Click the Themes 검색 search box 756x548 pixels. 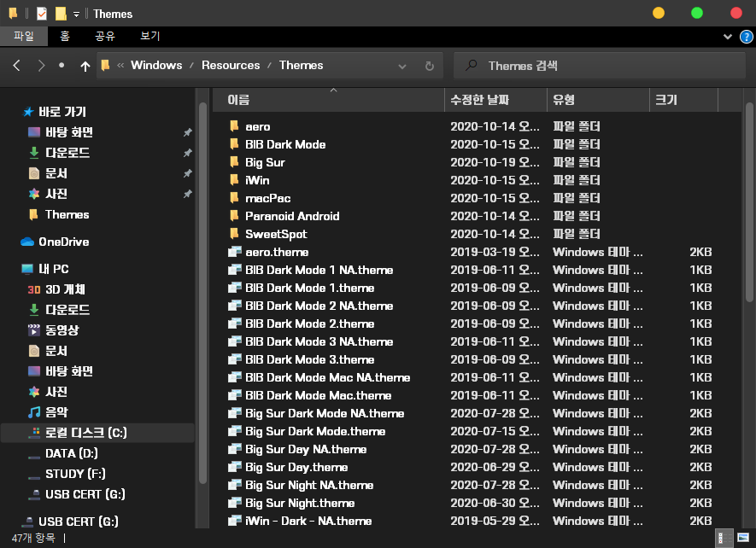600,66
